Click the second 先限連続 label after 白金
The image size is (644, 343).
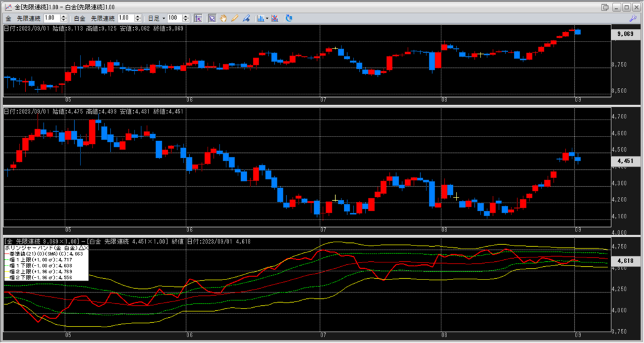point(103,18)
